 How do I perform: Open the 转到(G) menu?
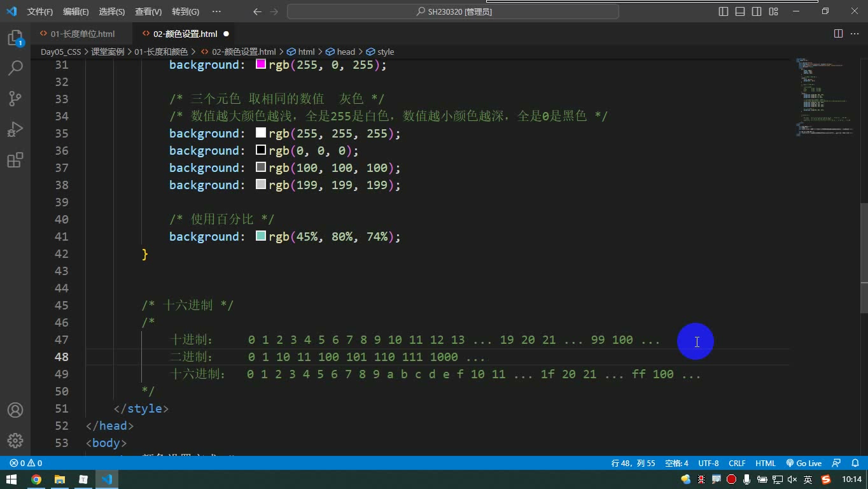(x=185, y=11)
